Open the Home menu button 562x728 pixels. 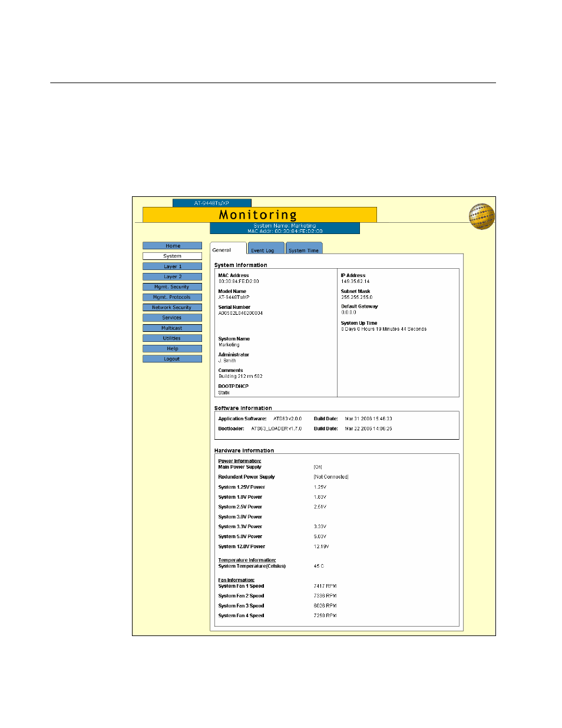coord(172,246)
